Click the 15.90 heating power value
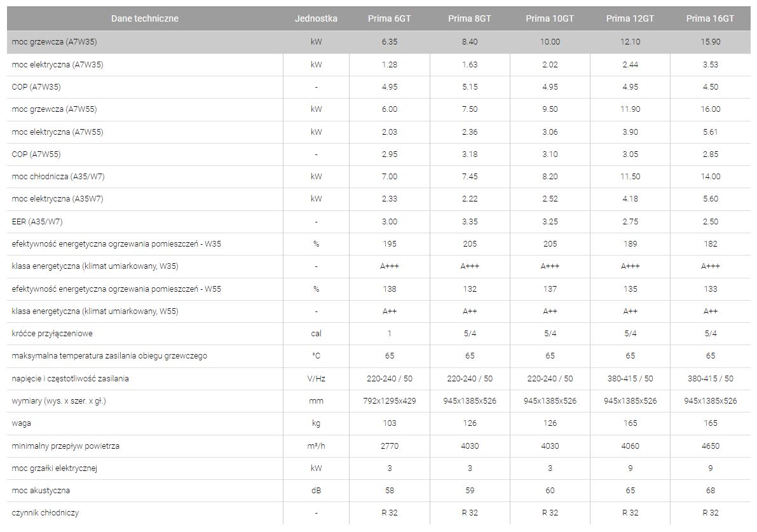 pos(710,42)
